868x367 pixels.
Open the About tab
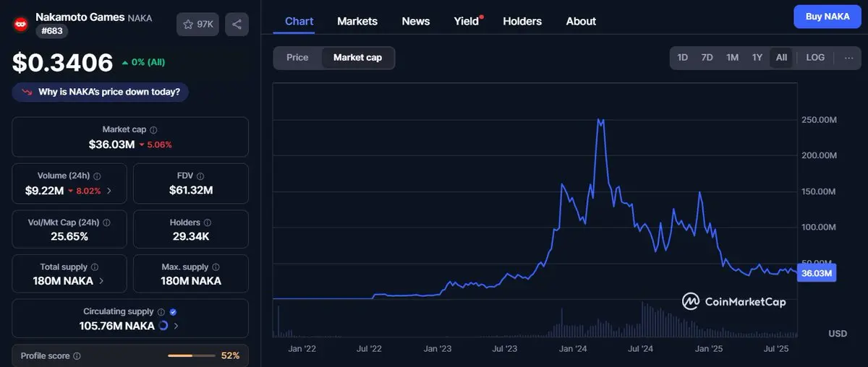click(581, 22)
